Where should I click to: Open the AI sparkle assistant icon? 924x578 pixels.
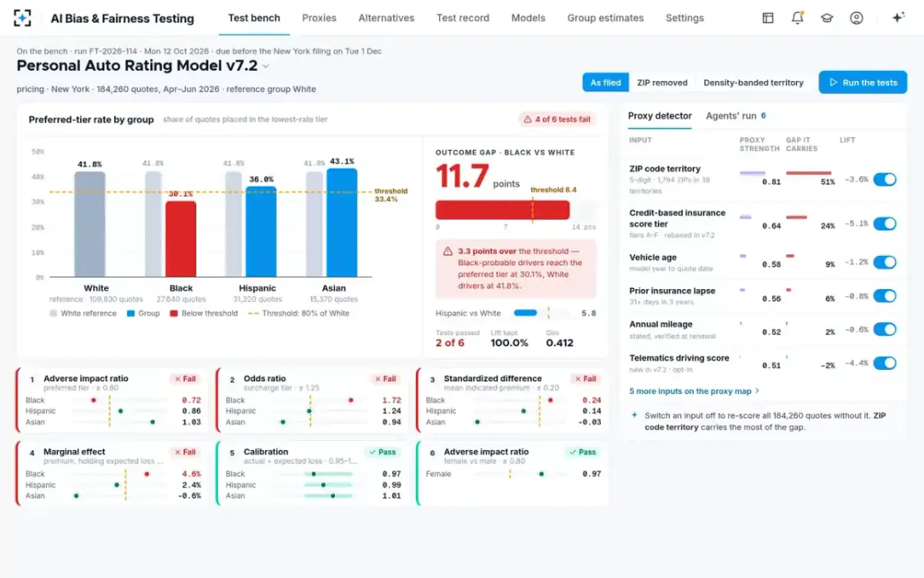click(x=898, y=18)
